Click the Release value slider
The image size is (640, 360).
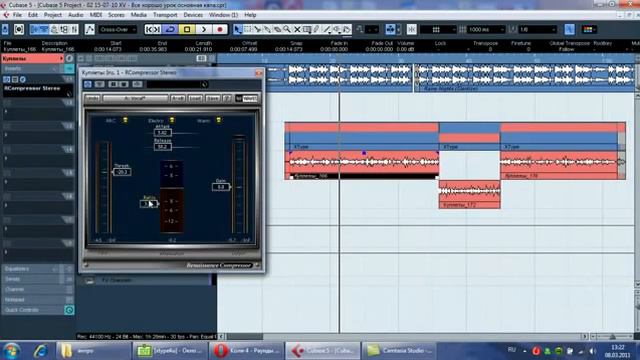coord(162,147)
